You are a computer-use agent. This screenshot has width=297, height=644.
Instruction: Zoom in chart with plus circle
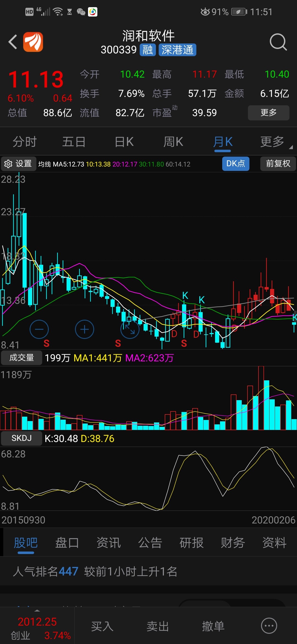tap(84, 329)
